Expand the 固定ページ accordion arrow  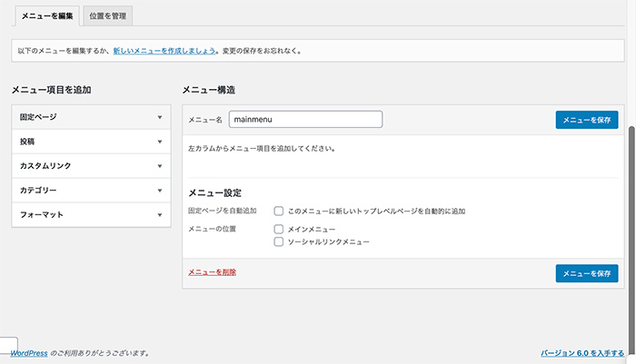[160, 117]
